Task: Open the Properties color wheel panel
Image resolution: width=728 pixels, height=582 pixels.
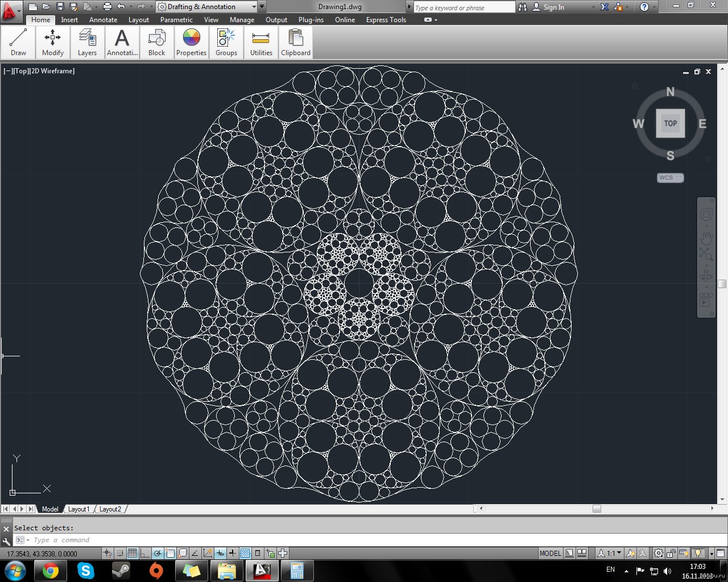Action: (x=191, y=43)
